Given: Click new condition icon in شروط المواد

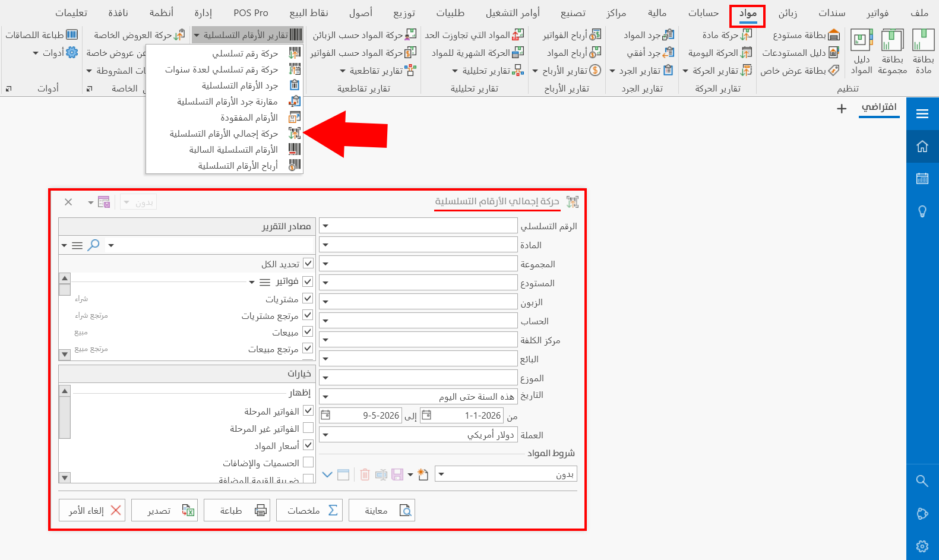Looking at the screenshot, I should click(423, 474).
